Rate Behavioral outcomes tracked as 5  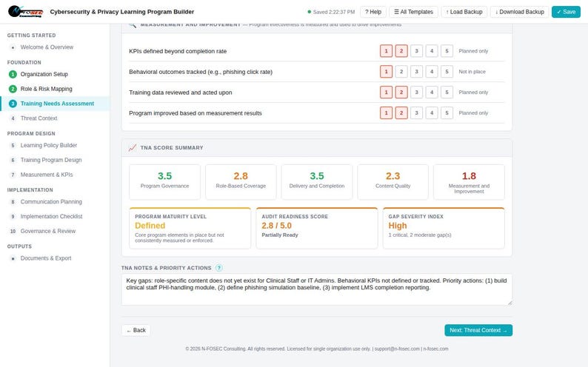pyautogui.click(x=447, y=72)
